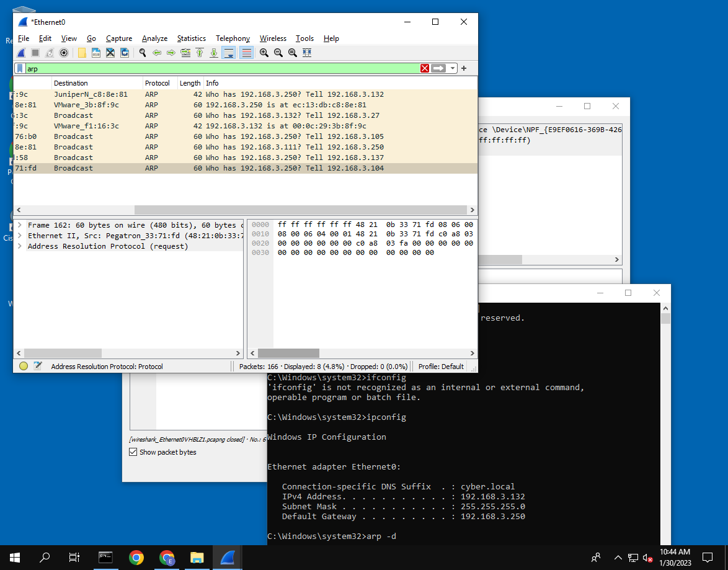Expand the Address Resolution Protocol row
Image resolution: width=728 pixels, height=570 pixels.
[x=20, y=247]
